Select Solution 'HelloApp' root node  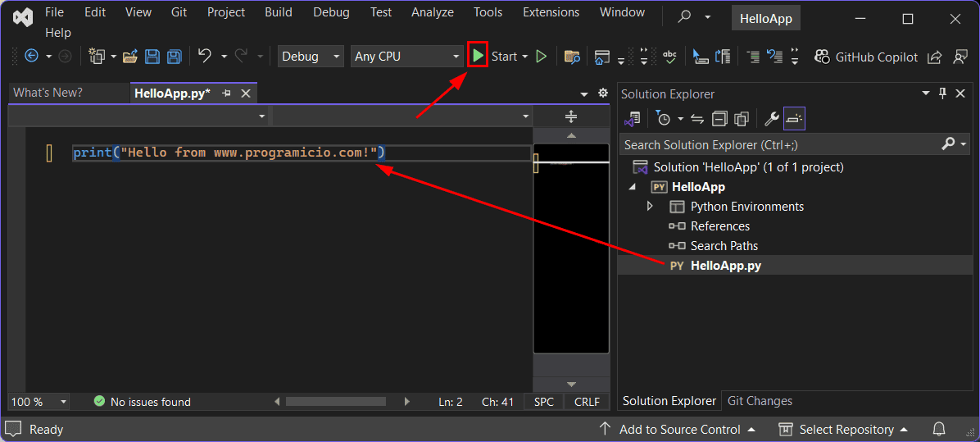[x=749, y=167]
